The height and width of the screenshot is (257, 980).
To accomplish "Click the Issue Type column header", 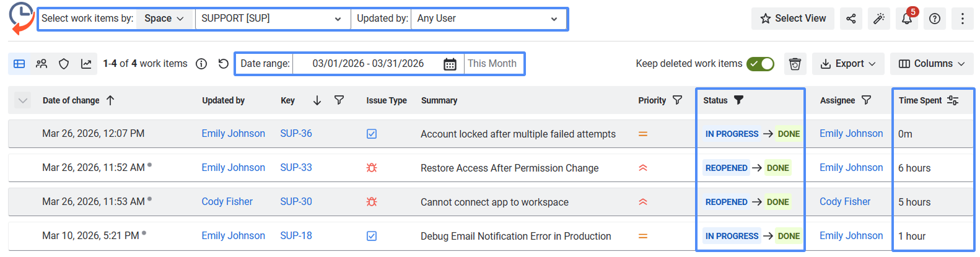I will [x=387, y=100].
